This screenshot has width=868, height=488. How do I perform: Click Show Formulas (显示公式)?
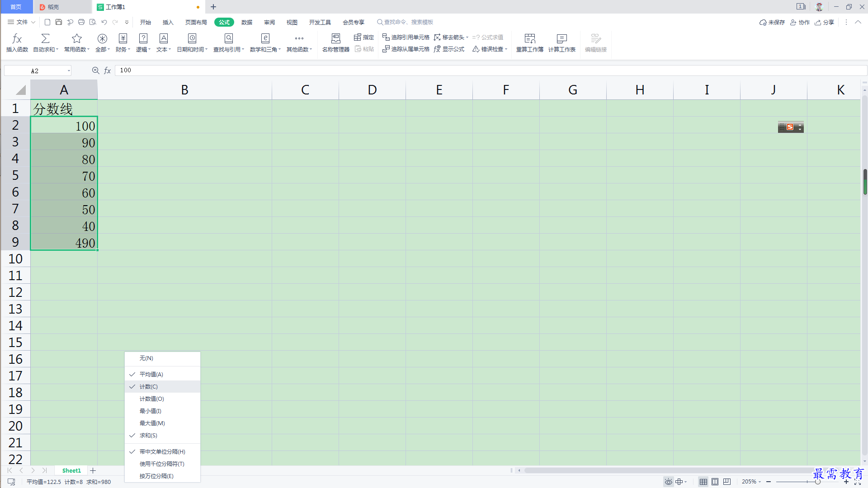coord(449,49)
